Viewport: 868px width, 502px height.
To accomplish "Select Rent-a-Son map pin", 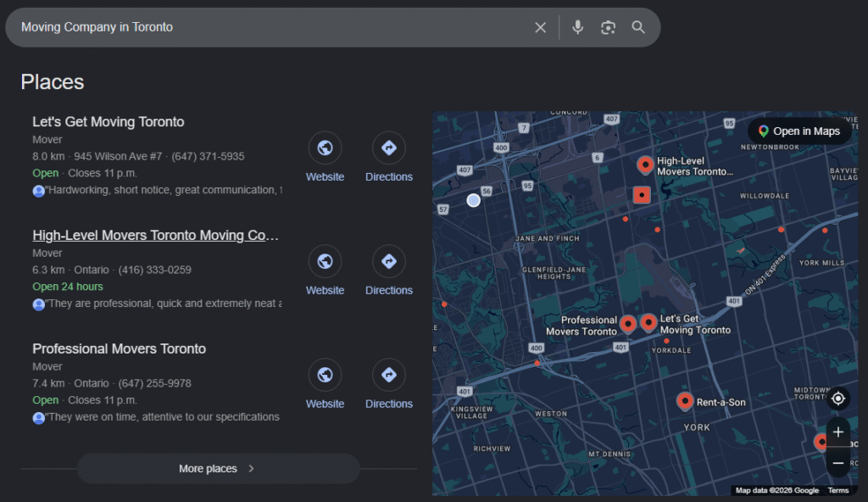I will pyautogui.click(x=685, y=400).
